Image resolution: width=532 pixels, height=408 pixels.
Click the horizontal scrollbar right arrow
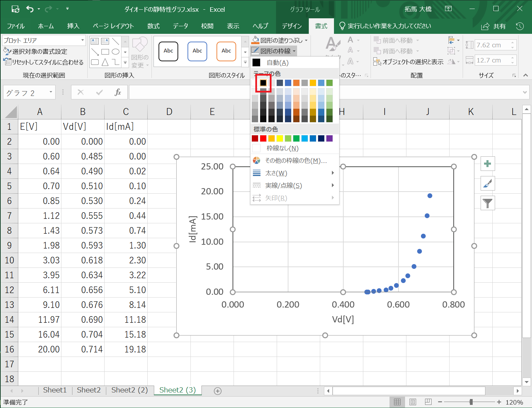(517, 391)
